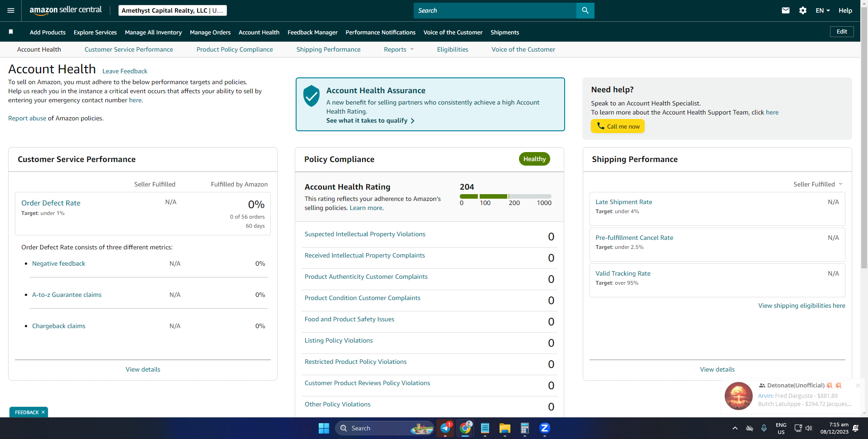Image resolution: width=868 pixels, height=439 pixels.
Task: Expand the Reports dropdown tab
Action: 399,49
